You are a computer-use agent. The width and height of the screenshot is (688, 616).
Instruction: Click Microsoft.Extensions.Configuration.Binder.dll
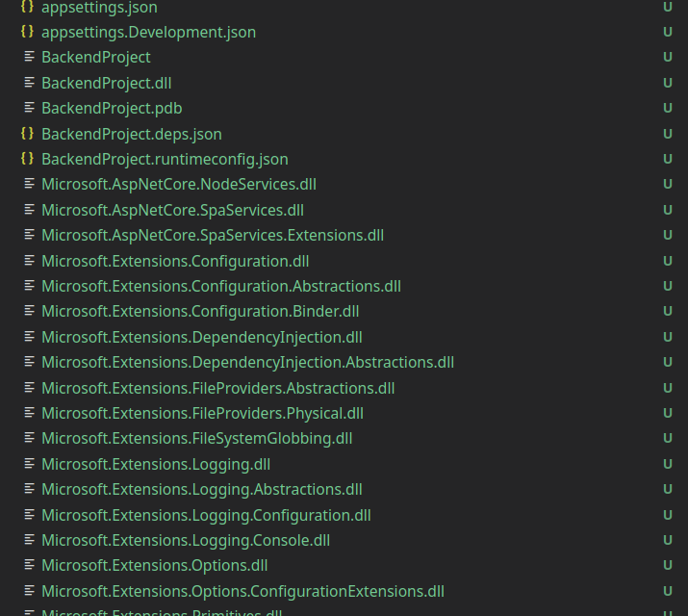click(x=199, y=311)
